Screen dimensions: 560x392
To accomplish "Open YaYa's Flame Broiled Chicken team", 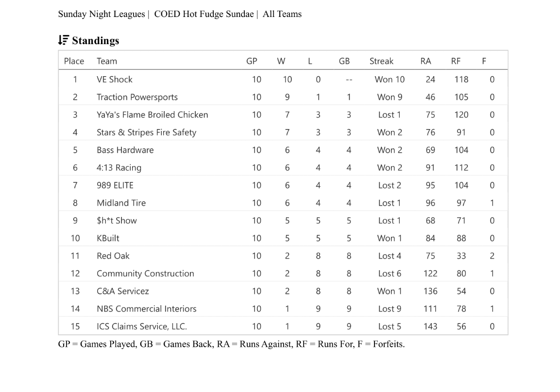I will pyautogui.click(x=152, y=115).
